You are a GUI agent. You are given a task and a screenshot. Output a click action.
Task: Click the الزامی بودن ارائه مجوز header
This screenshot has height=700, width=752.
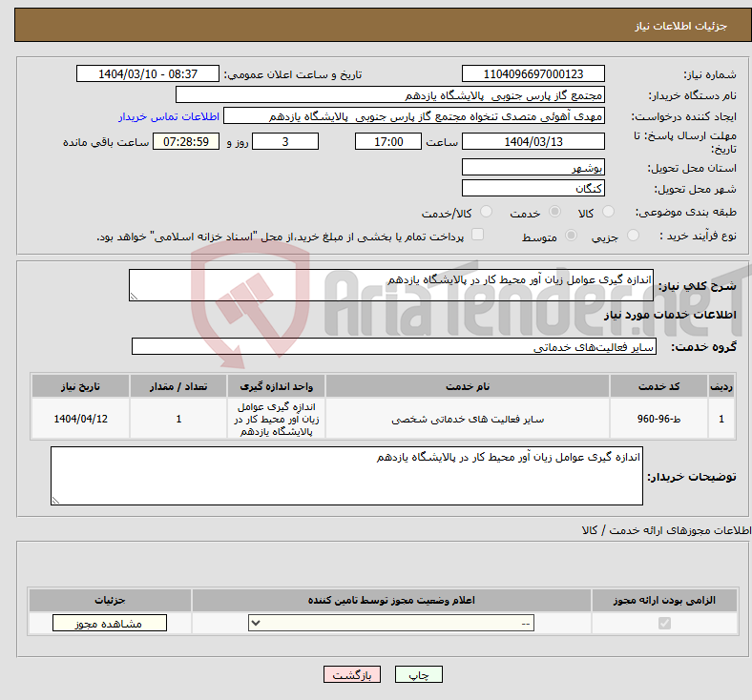[x=664, y=600]
